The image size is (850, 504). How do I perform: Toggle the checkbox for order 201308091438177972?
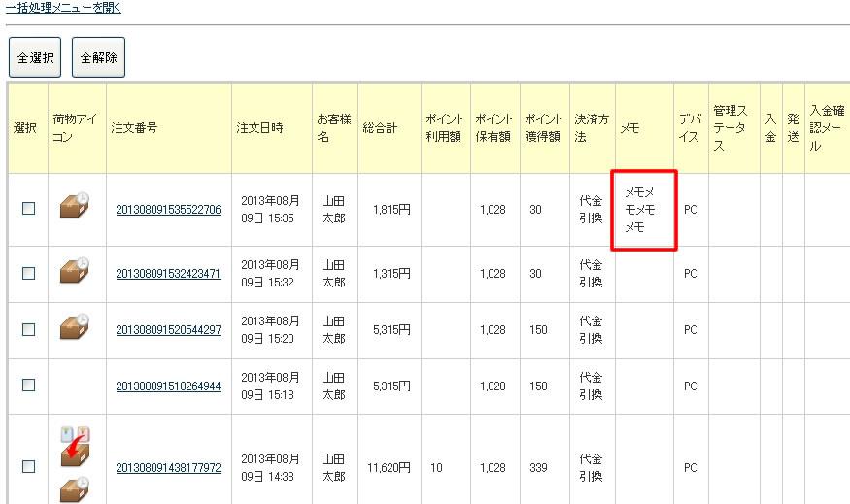[x=28, y=466]
